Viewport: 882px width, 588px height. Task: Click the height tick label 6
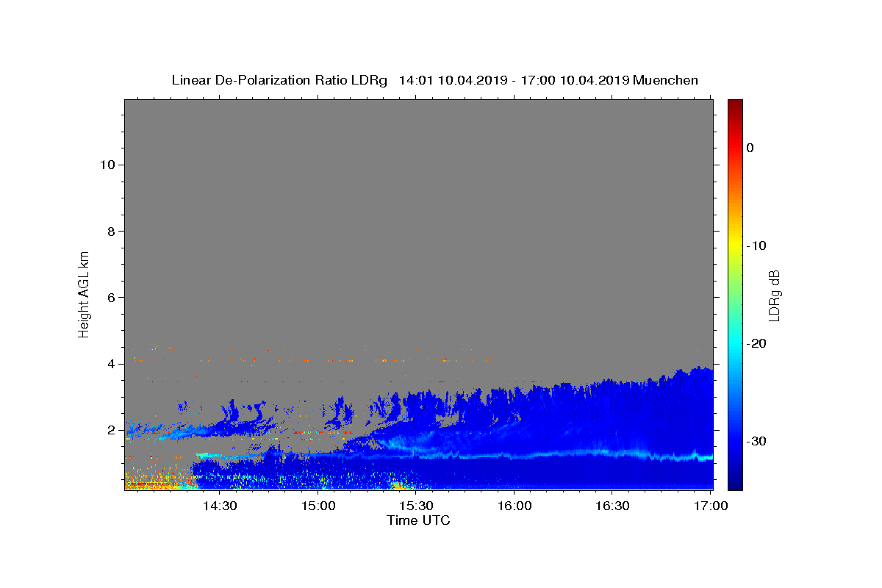(x=112, y=297)
